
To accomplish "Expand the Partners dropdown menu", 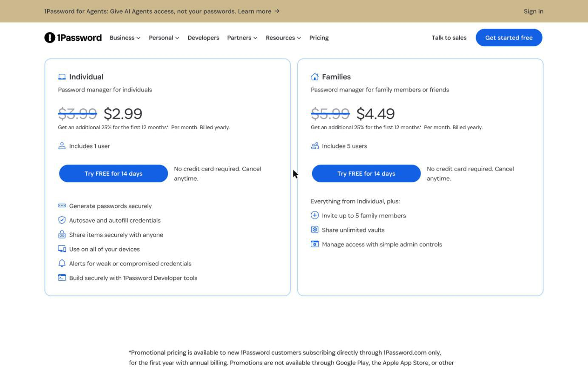I will [x=242, y=38].
